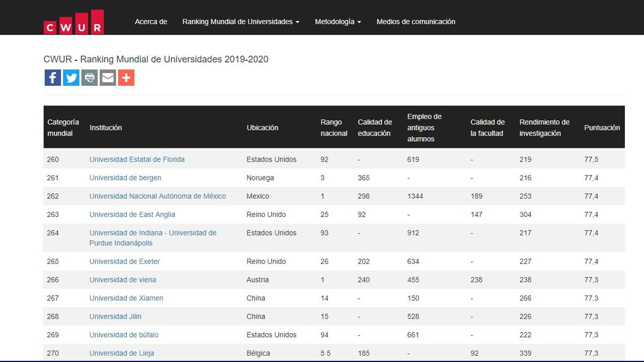Open Medios de comunicación
The height and width of the screenshot is (362, 644).
(416, 21)
